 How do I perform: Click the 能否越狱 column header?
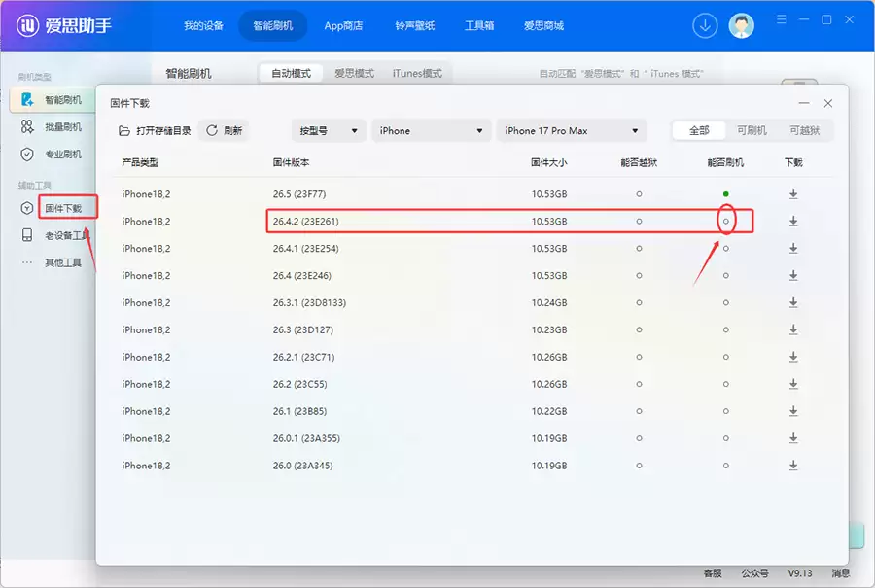pos(639,163)
